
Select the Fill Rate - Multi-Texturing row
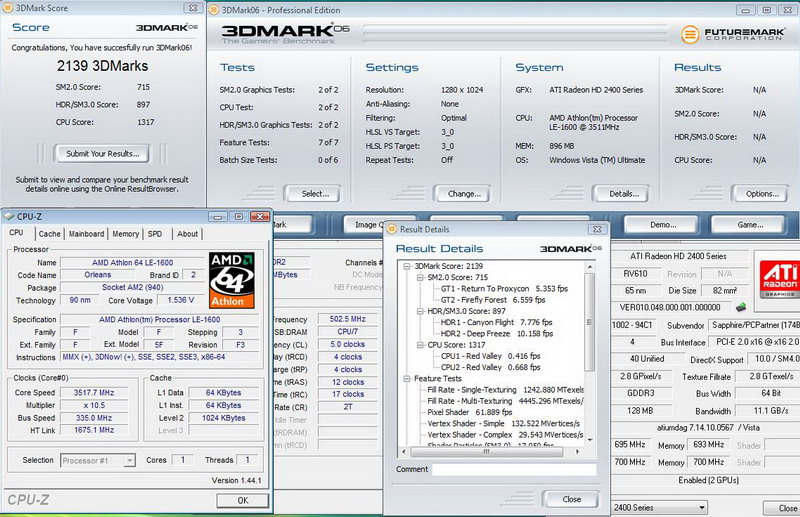pyautogui.click(x=505, y=401)
